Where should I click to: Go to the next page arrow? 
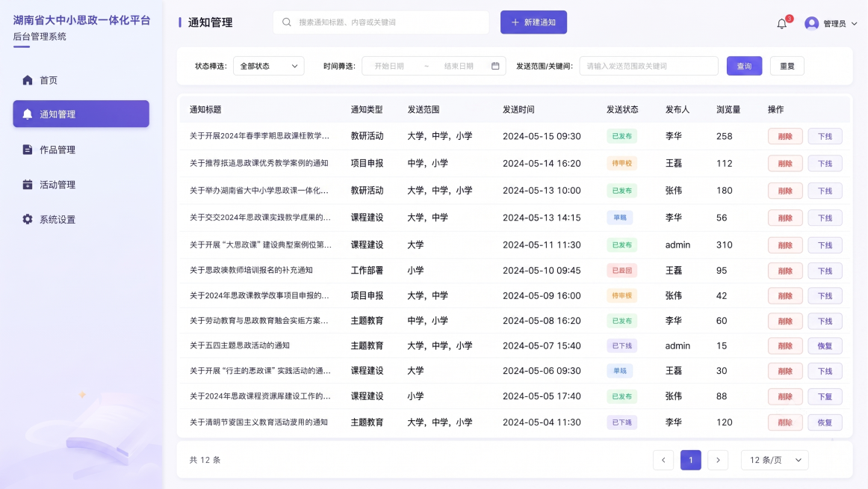718,460
